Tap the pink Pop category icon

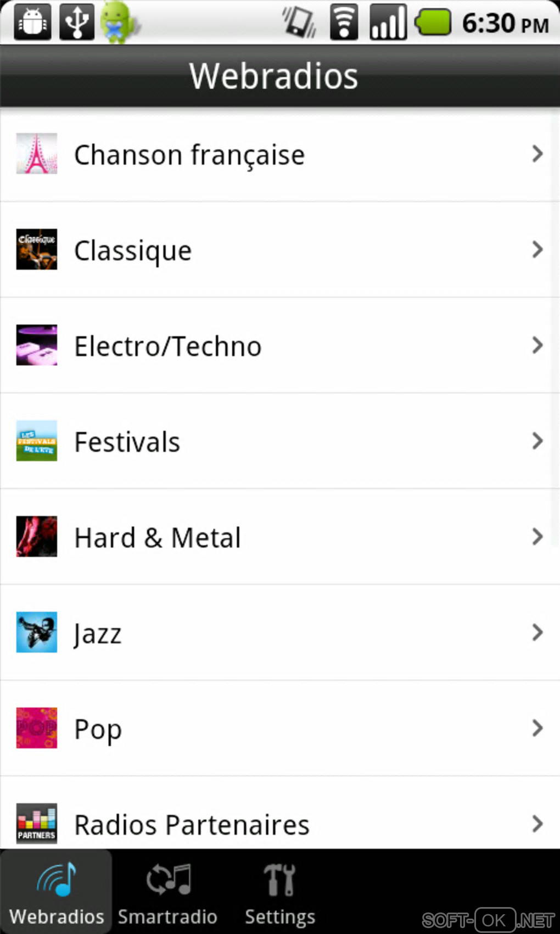[36, 728]
